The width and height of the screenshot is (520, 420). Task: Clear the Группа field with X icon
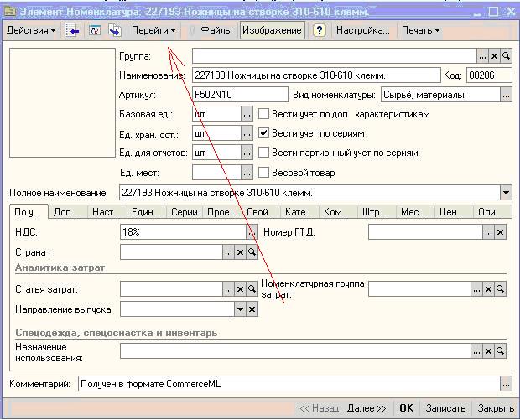[494, 56]
